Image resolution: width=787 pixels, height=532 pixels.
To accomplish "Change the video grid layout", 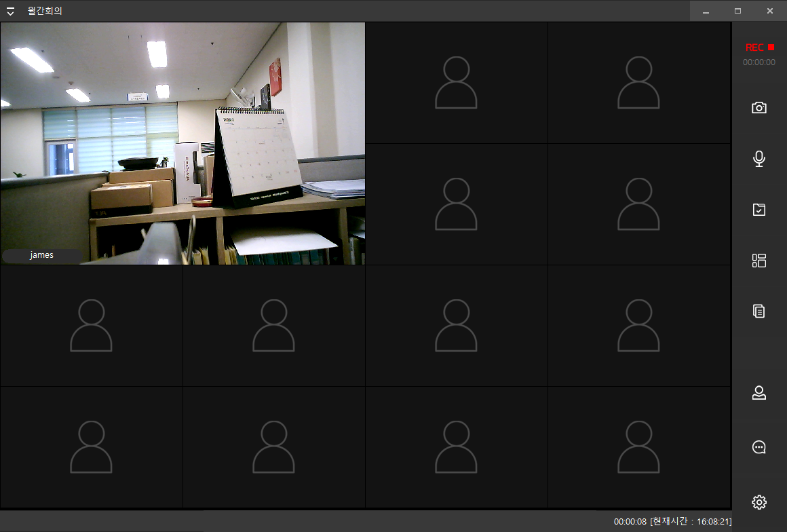I will [x=759, y=260].
